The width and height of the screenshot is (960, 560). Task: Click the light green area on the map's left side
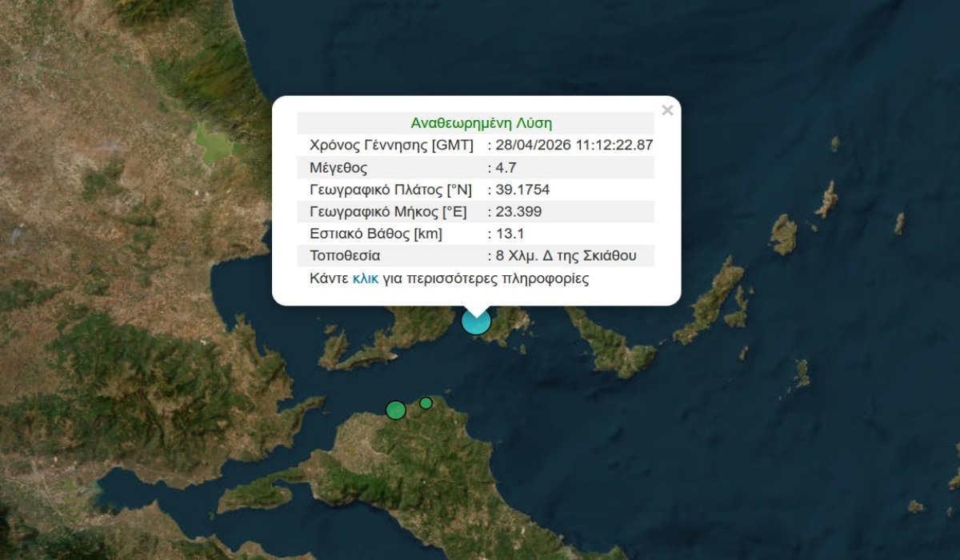click(213, 145)
